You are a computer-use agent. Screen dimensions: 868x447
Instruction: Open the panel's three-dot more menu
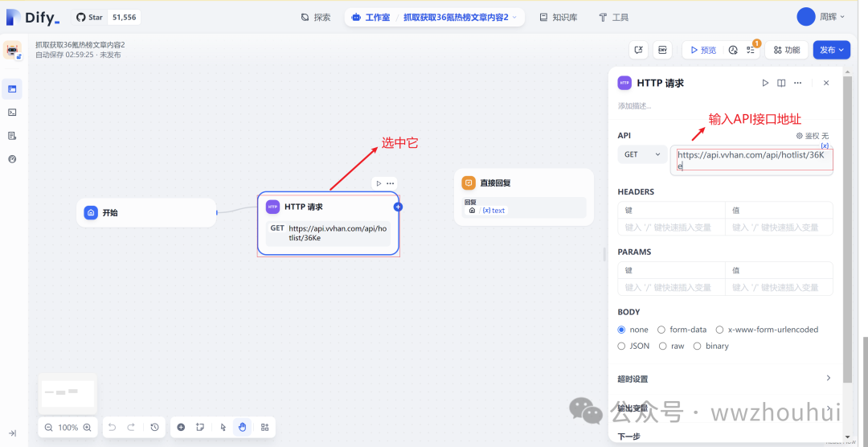point(798,83)
